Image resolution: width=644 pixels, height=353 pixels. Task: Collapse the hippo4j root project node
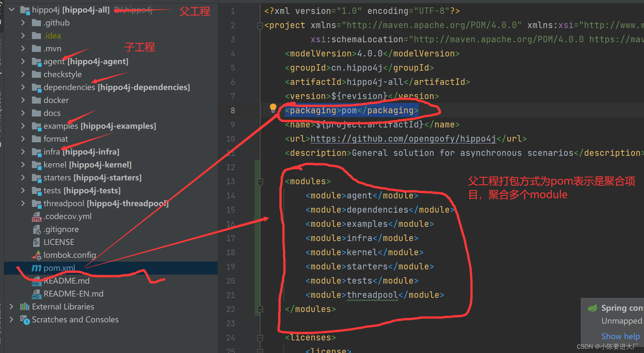pyautogui.click(x=12, y=10)
